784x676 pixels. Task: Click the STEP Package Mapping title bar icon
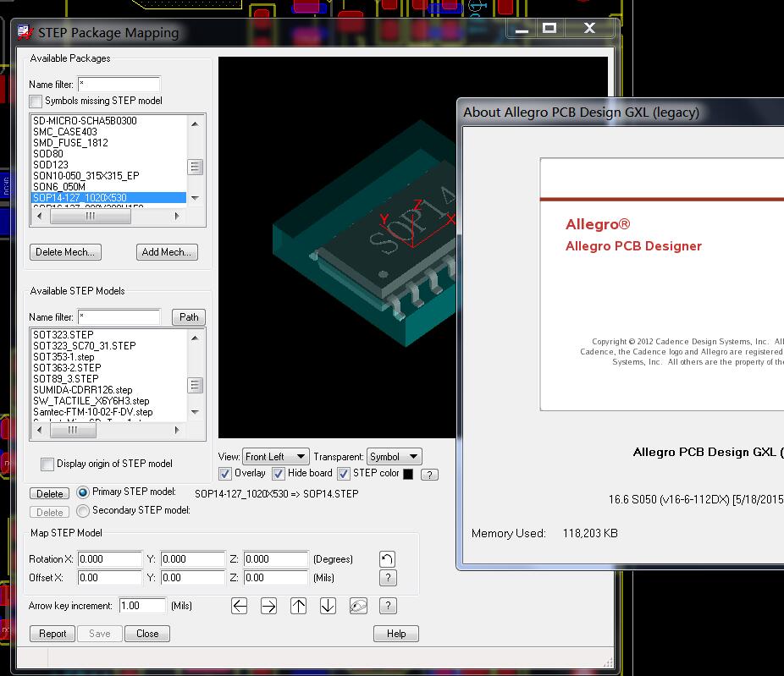pyautogui.click(x=25, y=32)
